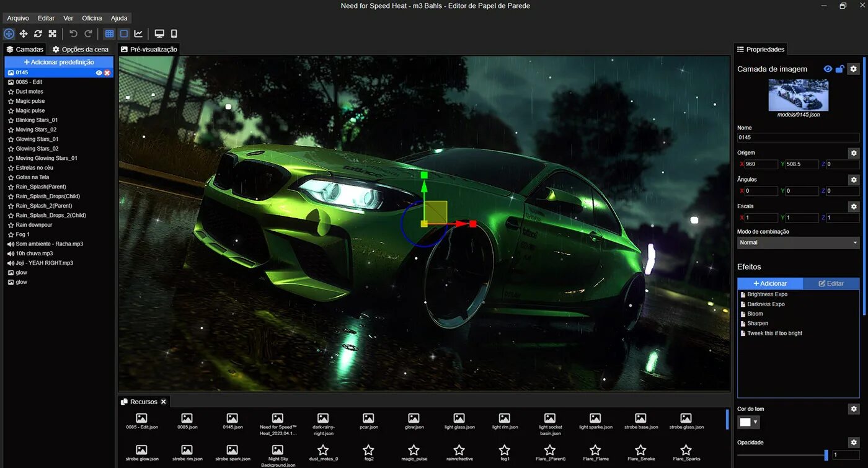Switch to the Opções da cena tab
Viewport: 868px width, 468px height.
81,49
